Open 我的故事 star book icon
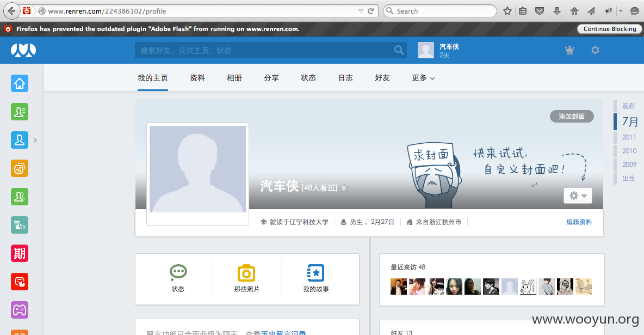Screen dimensions: 644x335 pos(315,273)
